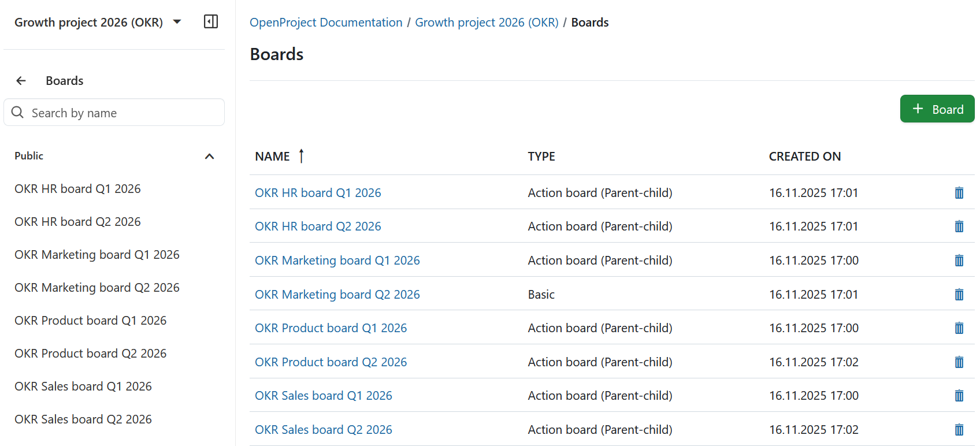Click the Action board type of Product board Q2
Viewport: 980px width, 446px height.
click(x=600, y=362)
